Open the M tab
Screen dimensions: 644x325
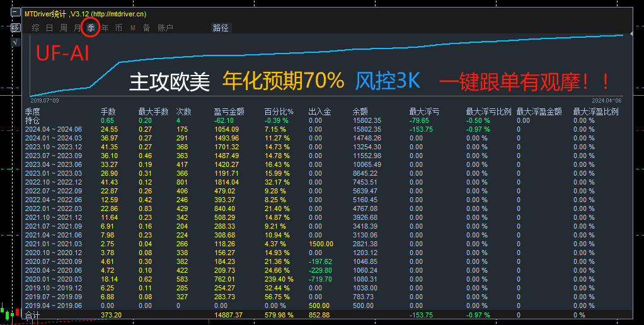tap(133, 28)
